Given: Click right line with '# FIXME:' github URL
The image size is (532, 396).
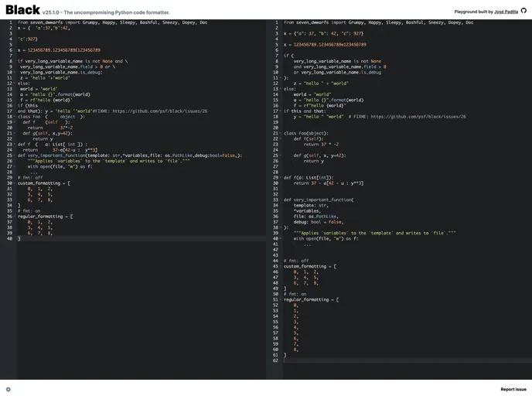Looking at the screenshot, I should pos(380,117).
